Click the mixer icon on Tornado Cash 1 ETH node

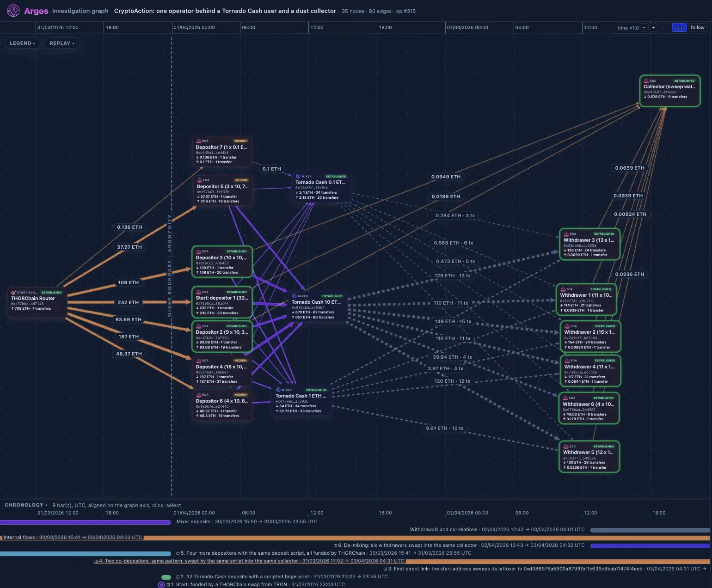click(x=278, y=390)
